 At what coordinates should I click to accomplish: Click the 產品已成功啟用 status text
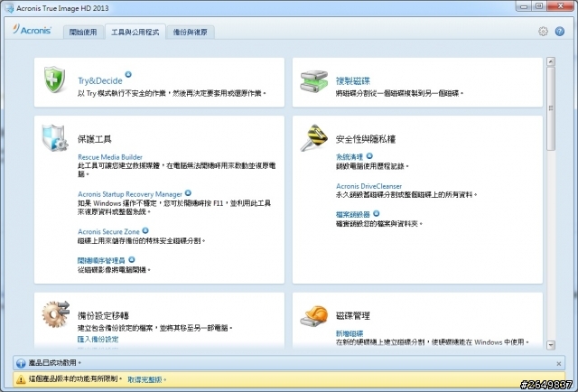(55, 363)
